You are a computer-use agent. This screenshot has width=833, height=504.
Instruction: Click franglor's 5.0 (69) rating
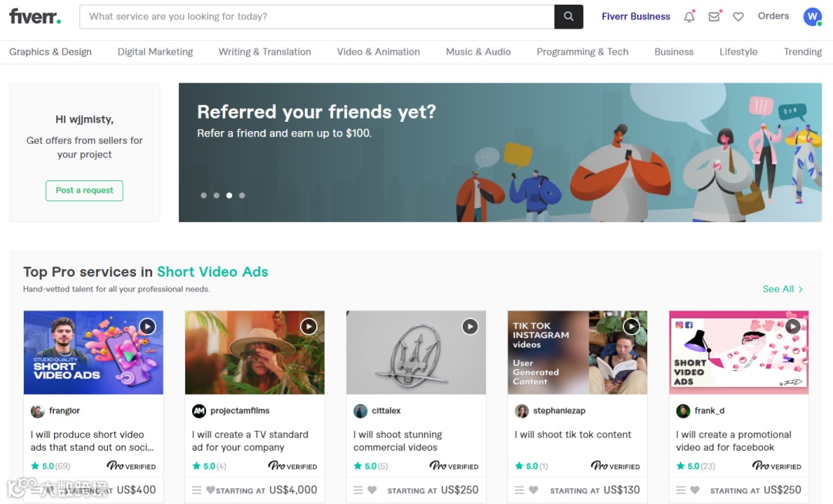50,465
